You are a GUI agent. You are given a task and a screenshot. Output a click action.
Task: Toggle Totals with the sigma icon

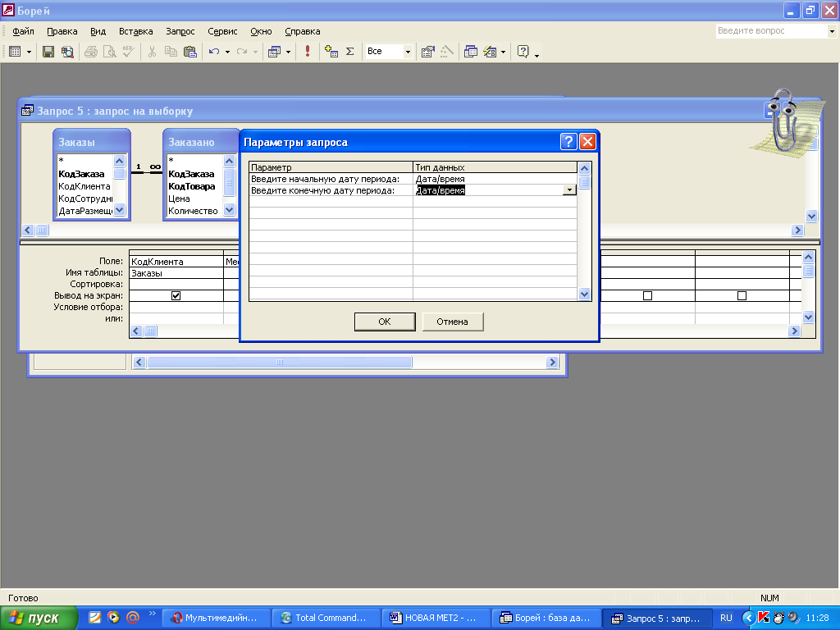click(x=349, y=52)
